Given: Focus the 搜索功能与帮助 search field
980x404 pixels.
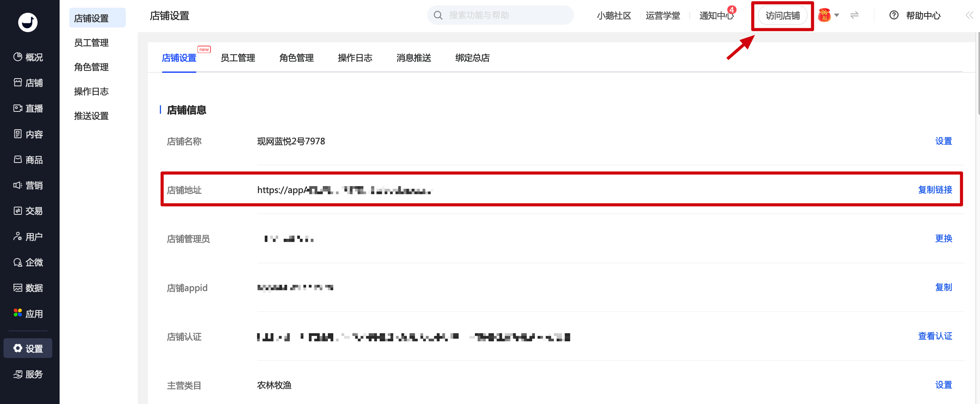Looking at the screenshot, I should [x=500, y=15].
